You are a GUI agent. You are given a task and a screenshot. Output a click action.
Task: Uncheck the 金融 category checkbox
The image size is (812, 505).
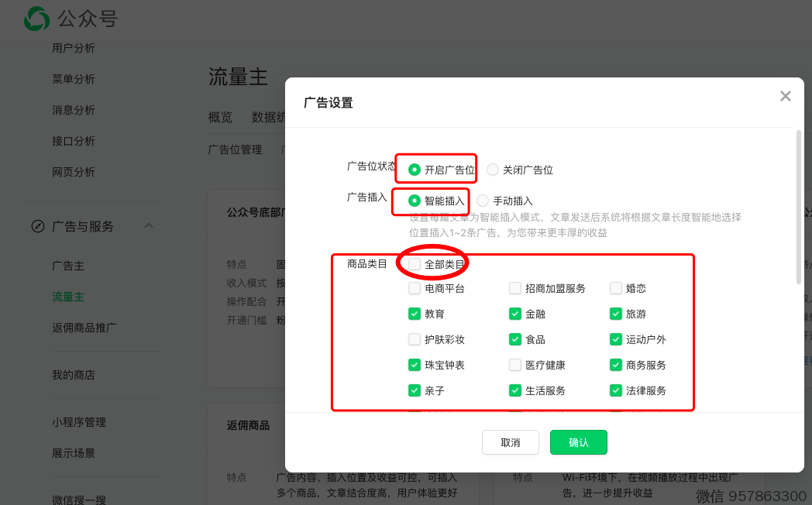pos(515,314)
